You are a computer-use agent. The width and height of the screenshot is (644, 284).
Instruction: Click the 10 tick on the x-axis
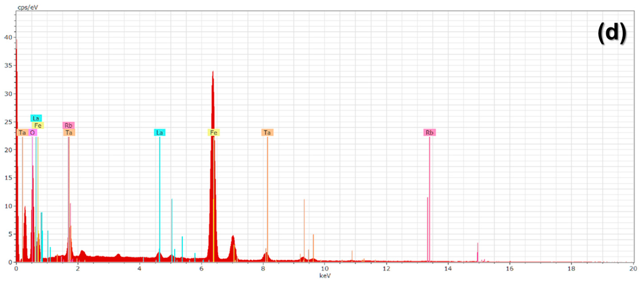pos(325,269)
